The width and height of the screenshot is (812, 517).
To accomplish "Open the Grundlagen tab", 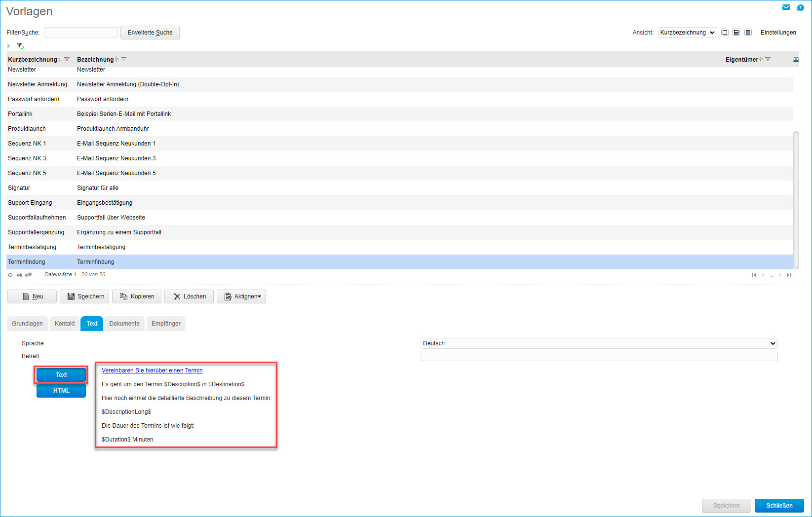I will 27,324.
